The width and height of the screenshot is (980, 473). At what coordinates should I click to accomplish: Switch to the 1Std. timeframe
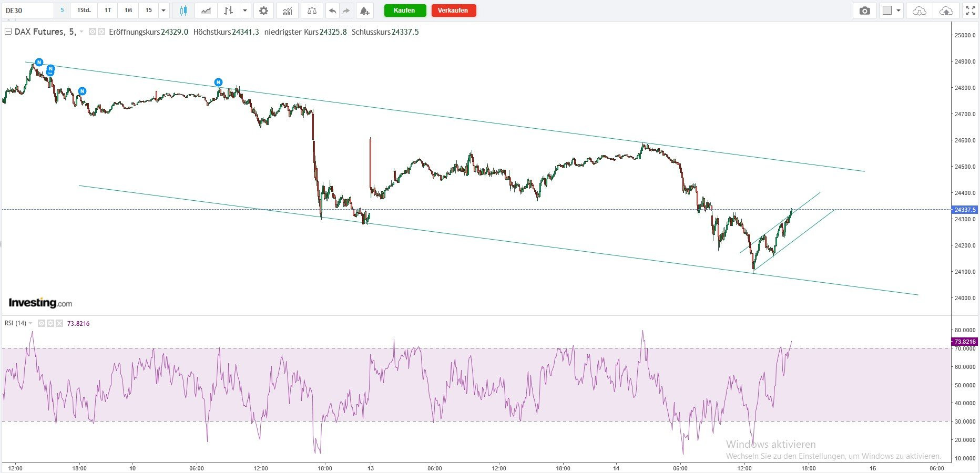coord(84,11)
